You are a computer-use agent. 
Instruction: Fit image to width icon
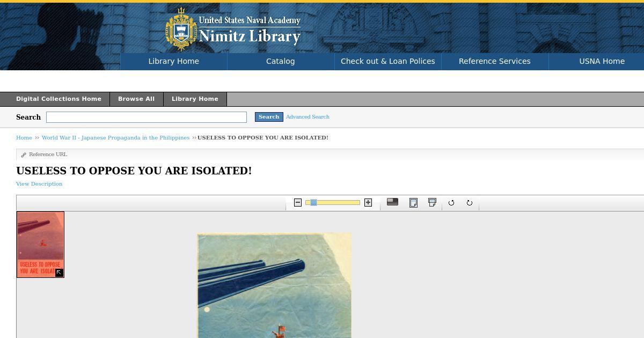point(432,202)
